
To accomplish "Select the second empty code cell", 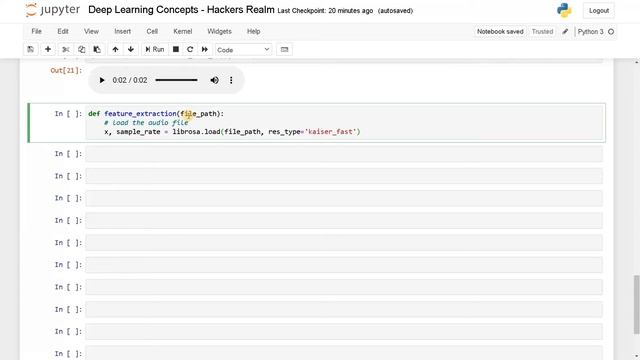I will click(344, 176).
